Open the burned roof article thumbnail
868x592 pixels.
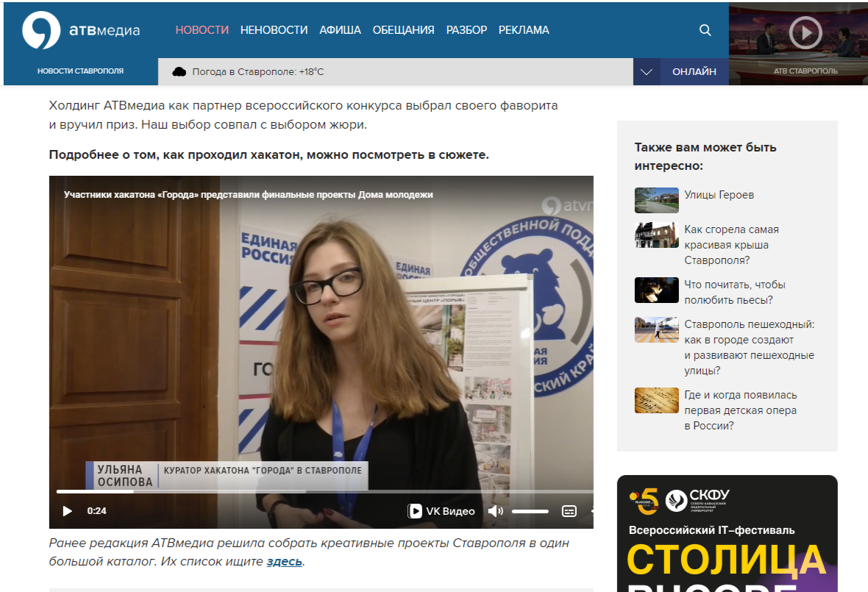coord(657,235)
